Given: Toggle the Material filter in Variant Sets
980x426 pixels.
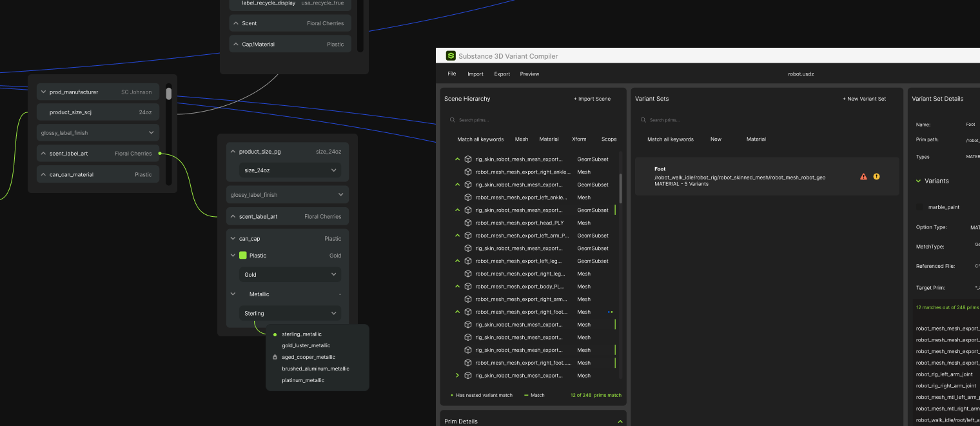Looking at the screenshot, I should [x=756, y=139].
